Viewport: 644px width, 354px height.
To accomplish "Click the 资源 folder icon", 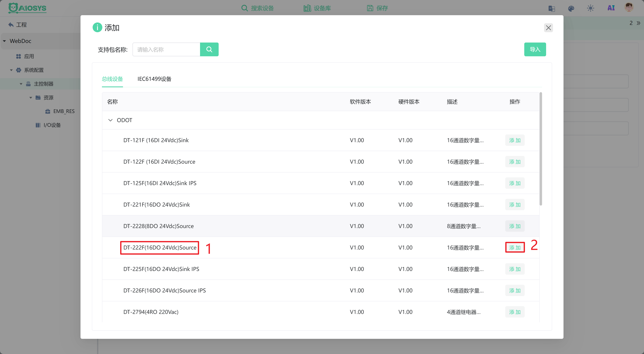I will coord(38,97).
